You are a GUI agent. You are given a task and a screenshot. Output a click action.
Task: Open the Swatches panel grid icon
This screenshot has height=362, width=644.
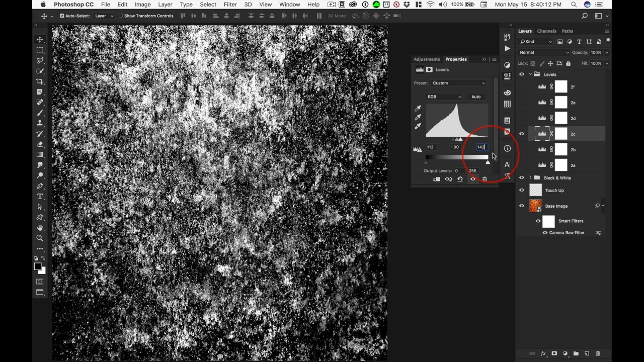pos(507,104)
